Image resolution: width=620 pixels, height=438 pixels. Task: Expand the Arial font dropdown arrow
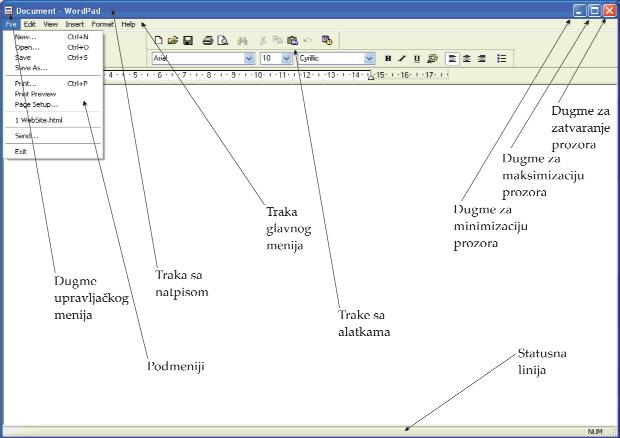coord(249,59)
